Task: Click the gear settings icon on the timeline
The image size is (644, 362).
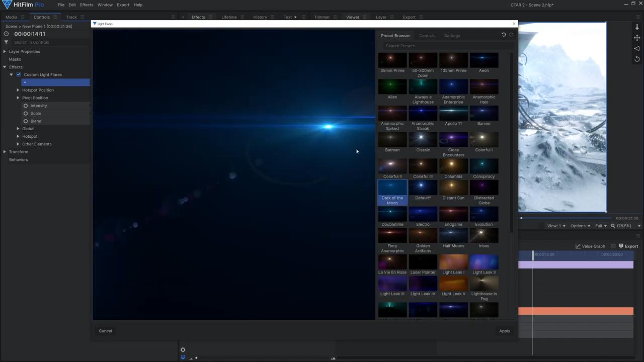Action: (183, 350)
